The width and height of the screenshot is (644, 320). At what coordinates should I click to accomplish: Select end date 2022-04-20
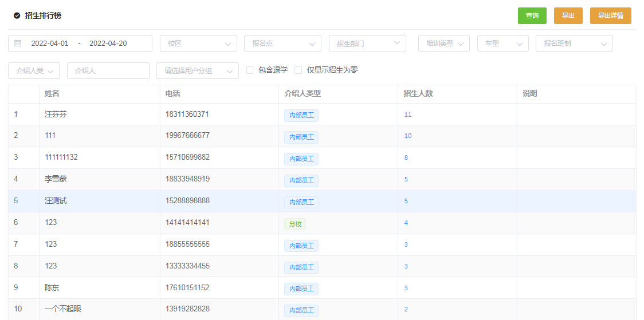coord(108,43)
